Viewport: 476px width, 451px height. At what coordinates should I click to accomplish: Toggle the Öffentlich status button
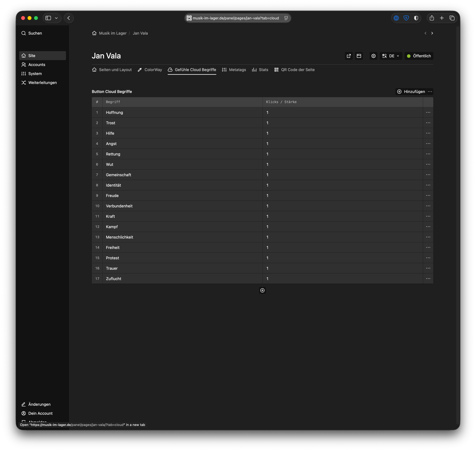(418, 56)
